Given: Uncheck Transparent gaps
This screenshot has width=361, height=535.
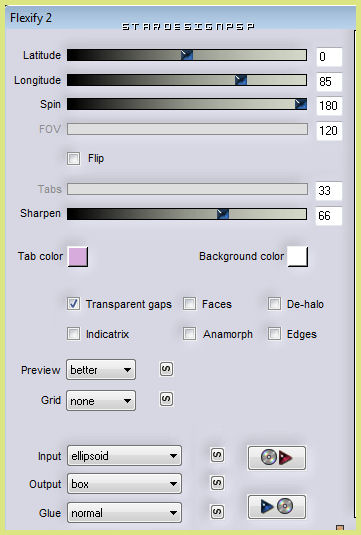Looking at the screenshot, I should tap(73, 304).
